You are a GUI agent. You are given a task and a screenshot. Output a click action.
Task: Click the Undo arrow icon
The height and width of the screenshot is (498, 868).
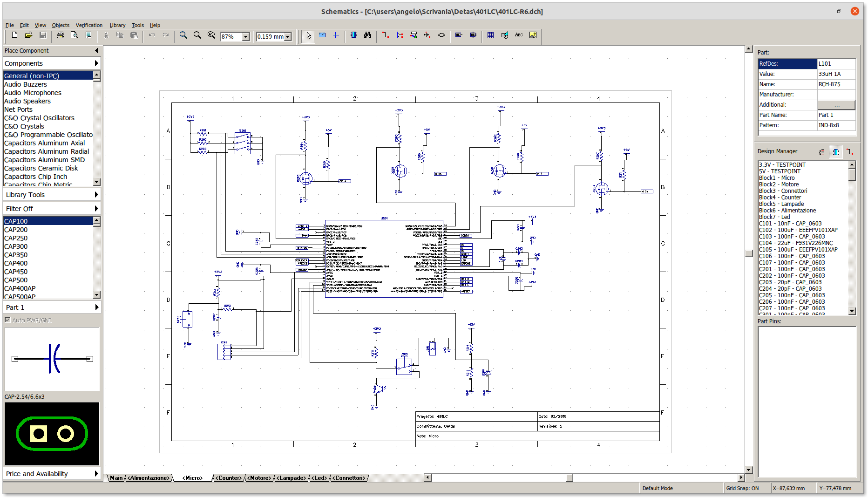(x=152, y=35)
